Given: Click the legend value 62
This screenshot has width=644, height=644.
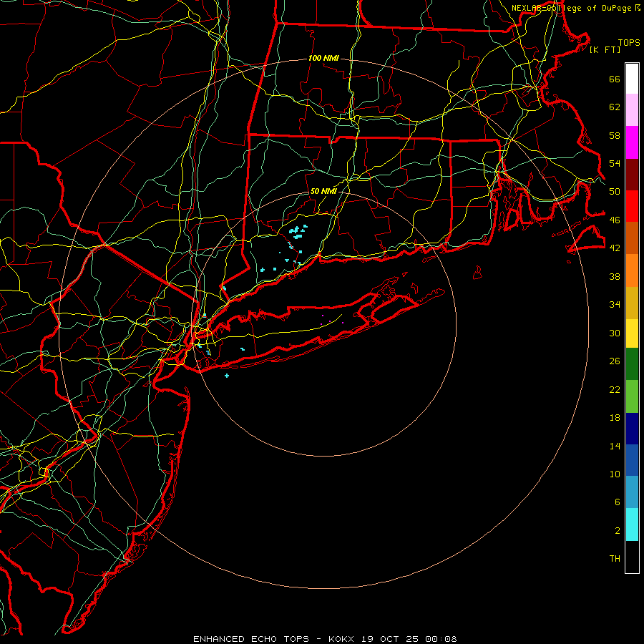Looking at the screenshot, I should click(x=615, y=107).
